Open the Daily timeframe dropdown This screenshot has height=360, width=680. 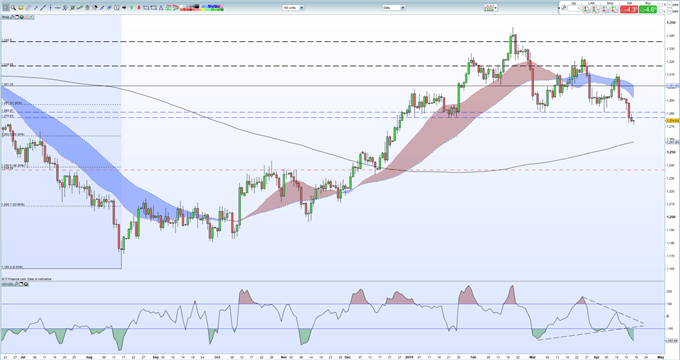(402, 7)
